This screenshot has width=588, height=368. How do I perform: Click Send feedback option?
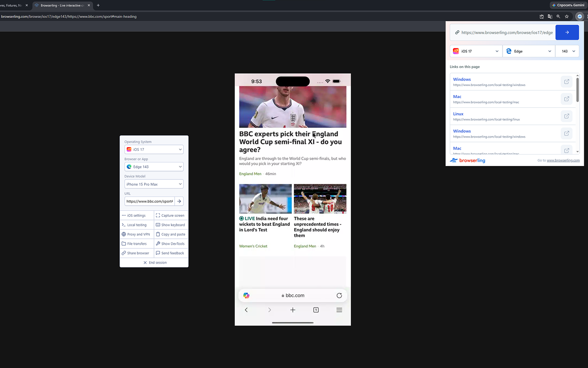click(171, 253)
